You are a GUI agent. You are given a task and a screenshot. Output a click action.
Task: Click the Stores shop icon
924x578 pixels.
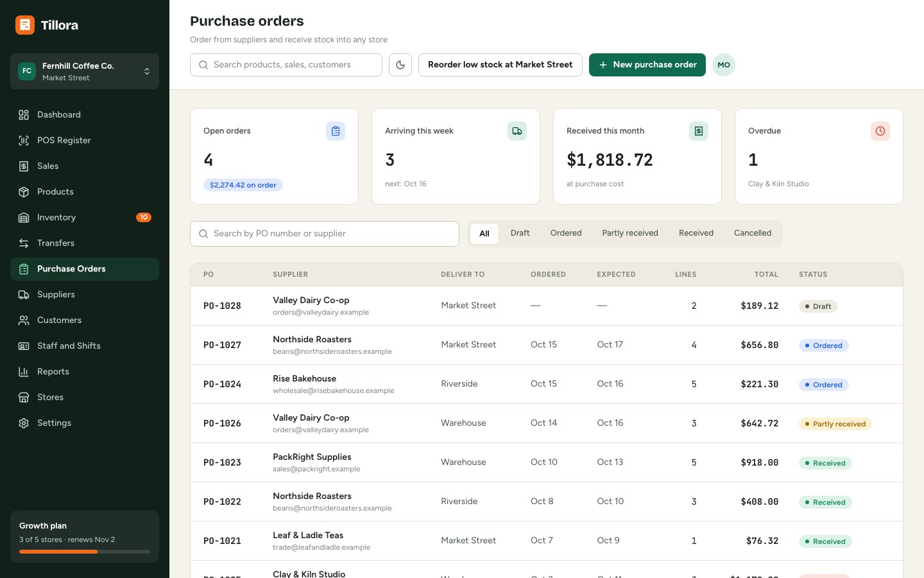(24, 398)
